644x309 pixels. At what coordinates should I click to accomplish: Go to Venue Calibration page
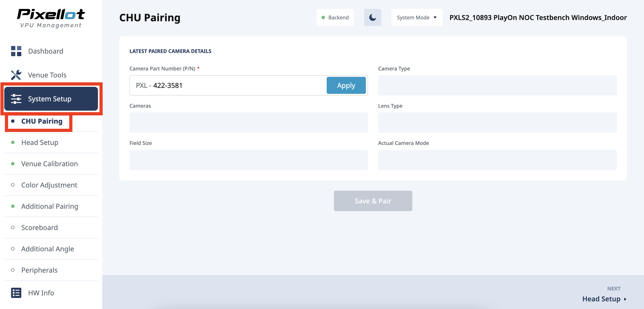(49, 164)
